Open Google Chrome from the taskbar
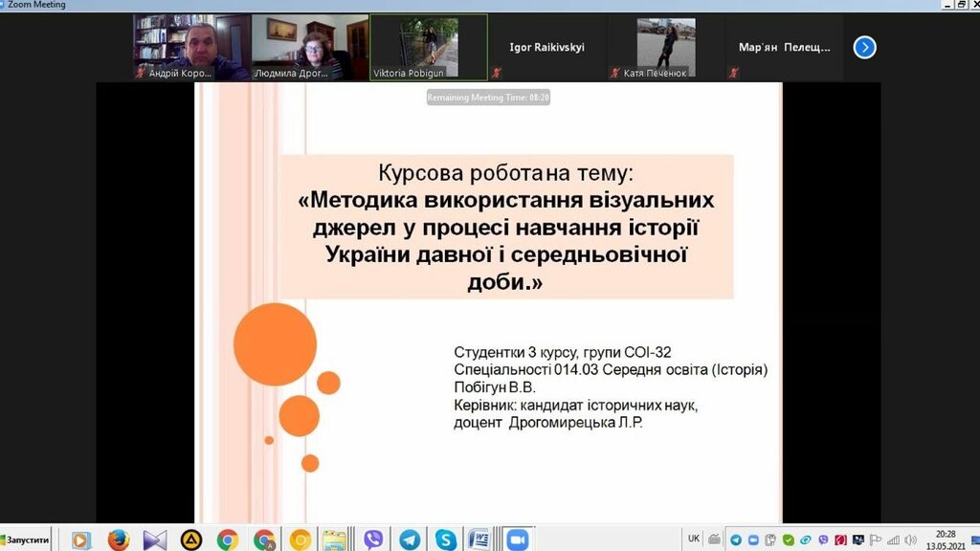 [228, 540]
